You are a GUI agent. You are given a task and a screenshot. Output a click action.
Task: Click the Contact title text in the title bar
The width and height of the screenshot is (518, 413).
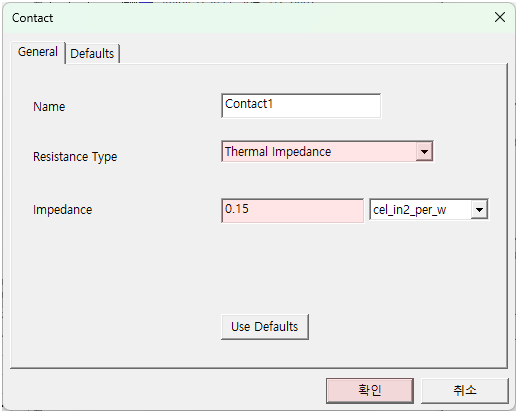pyautogui.click(x=32, y=18)
